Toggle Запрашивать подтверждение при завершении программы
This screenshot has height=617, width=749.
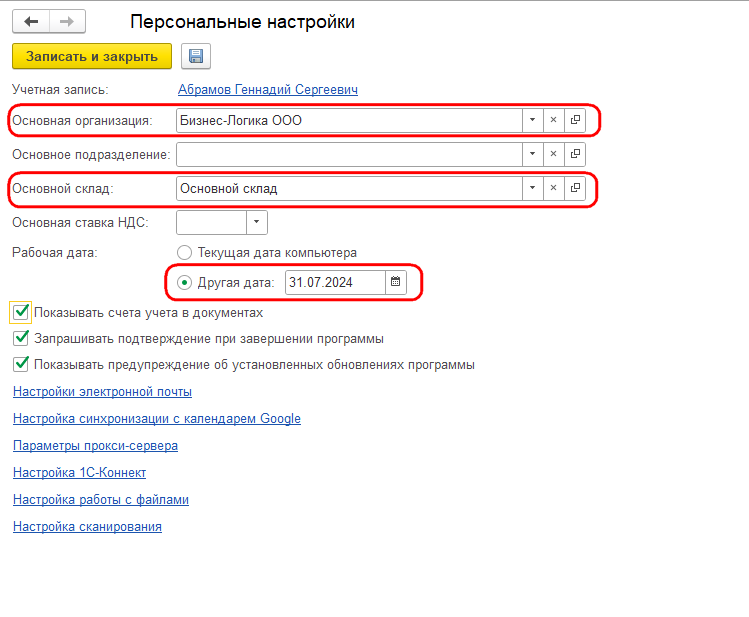click(x=21, y=338)
